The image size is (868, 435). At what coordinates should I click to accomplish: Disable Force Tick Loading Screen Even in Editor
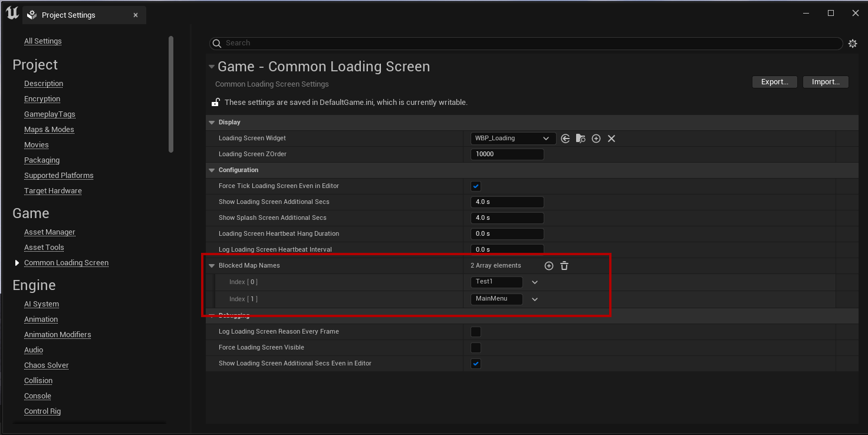(476, 186)
